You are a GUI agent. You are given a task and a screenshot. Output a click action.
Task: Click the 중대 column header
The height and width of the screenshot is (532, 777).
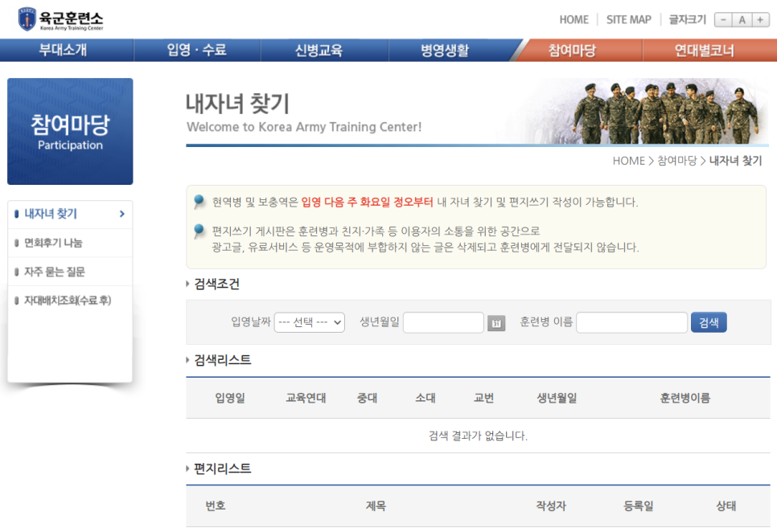click(x=368, y=398)
